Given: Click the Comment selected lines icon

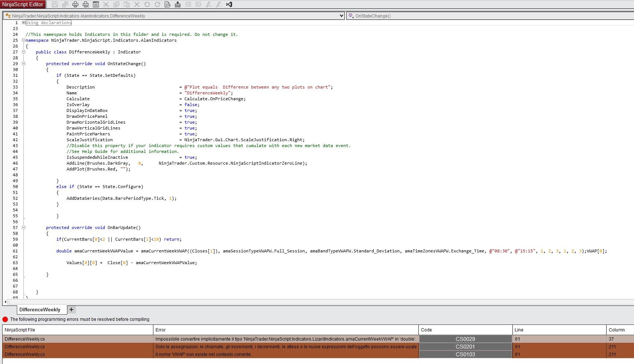Looking at the screenshot, I should [209, 4].
